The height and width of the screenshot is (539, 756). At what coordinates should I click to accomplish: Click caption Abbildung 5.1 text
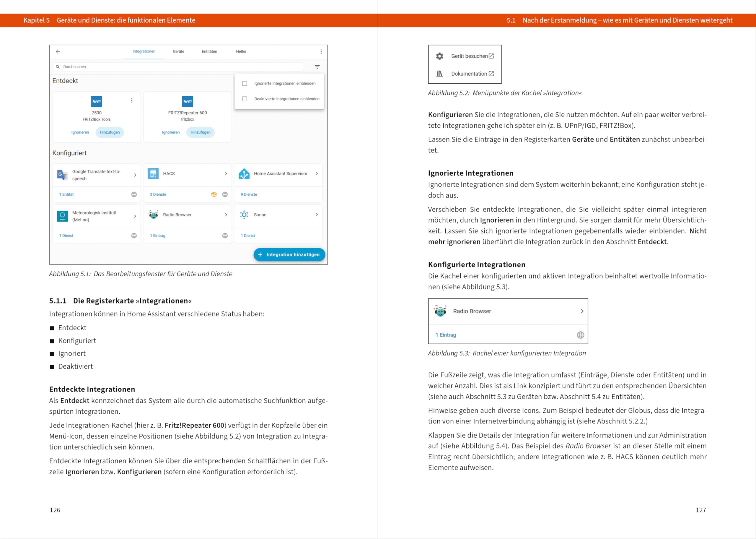coord(141,274)
